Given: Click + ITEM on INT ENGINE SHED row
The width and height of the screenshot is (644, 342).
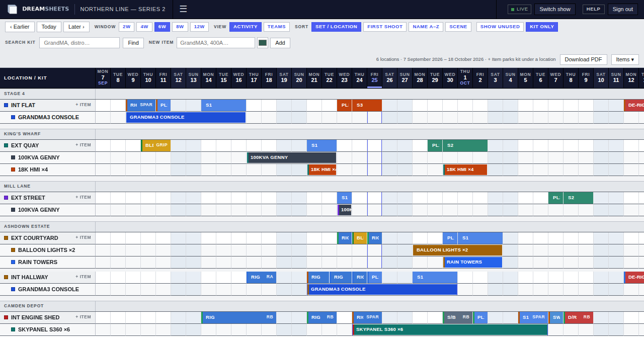Looking at the screenshot, I should pos(83,317).
